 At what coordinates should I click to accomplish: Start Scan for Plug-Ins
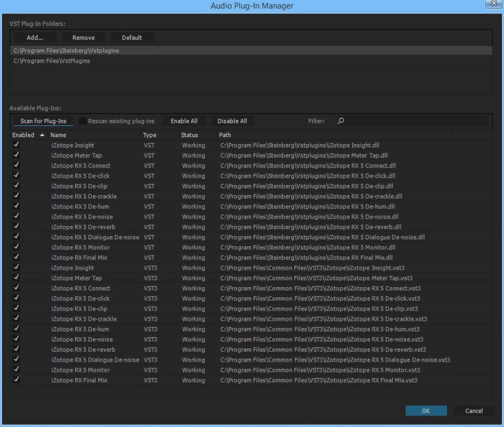click(x=43, y=121)
